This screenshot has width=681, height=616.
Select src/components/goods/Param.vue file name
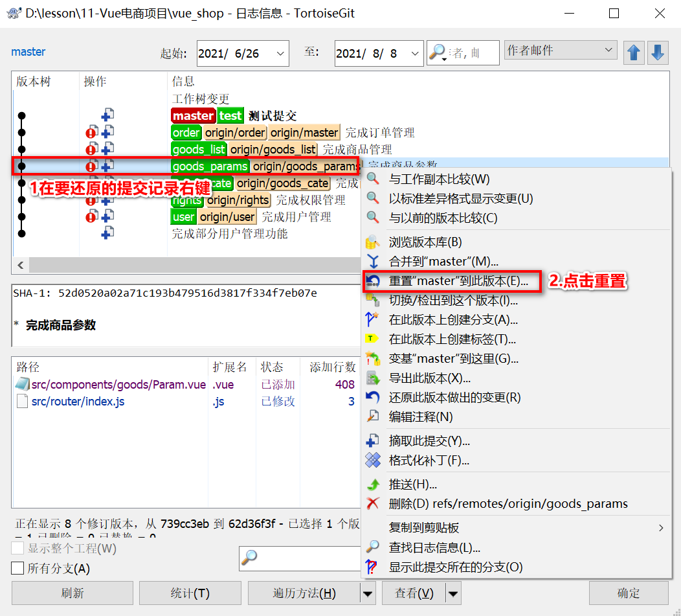pyautogui.click(x=118, y=385)
